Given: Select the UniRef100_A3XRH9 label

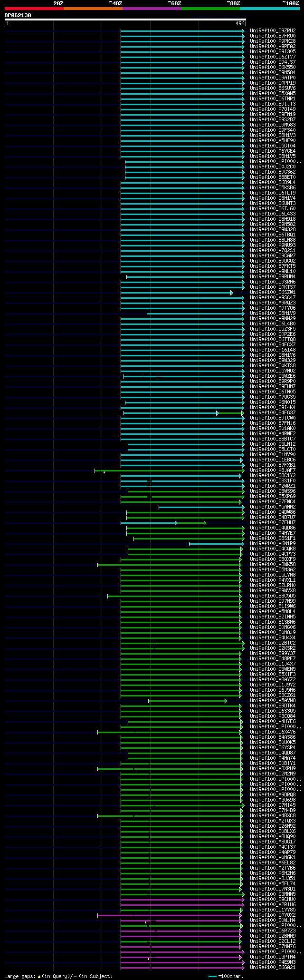Looking at the screenshot, I should click(x=273, y=768).
